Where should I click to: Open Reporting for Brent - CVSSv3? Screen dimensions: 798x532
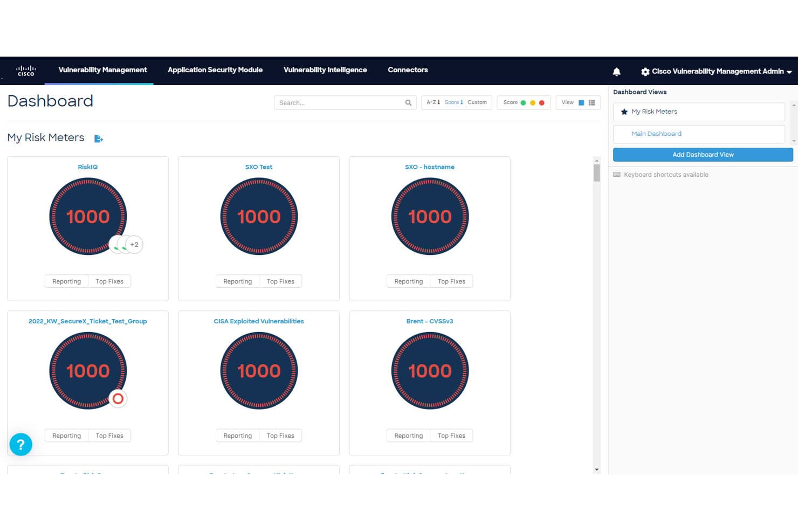(408, 436)
